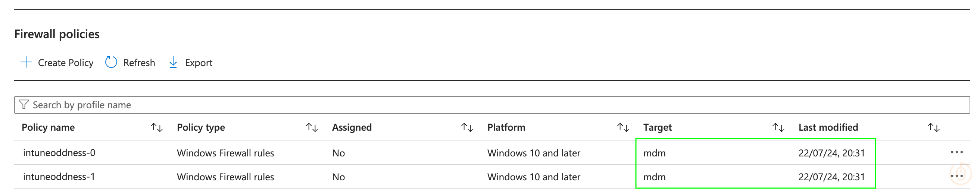
Task: Click the filter funnel icon in search
Action: click(x=24, y=104)
